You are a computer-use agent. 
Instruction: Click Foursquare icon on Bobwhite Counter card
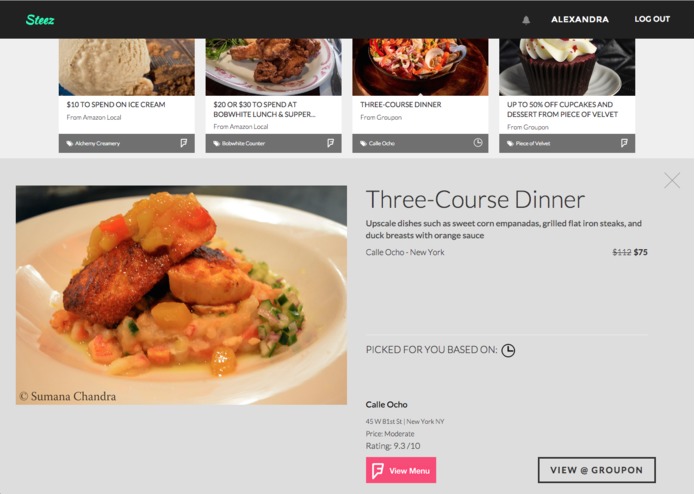click(x=330, y=143)
